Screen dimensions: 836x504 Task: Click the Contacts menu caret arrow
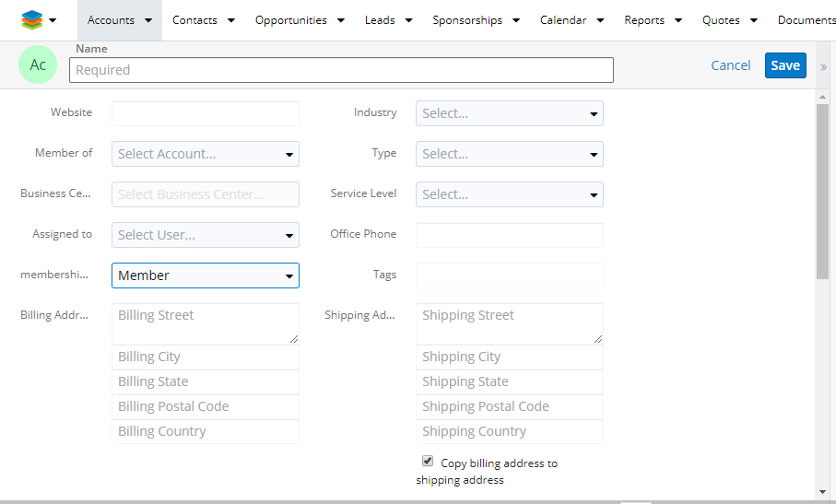tap(231, 20)
